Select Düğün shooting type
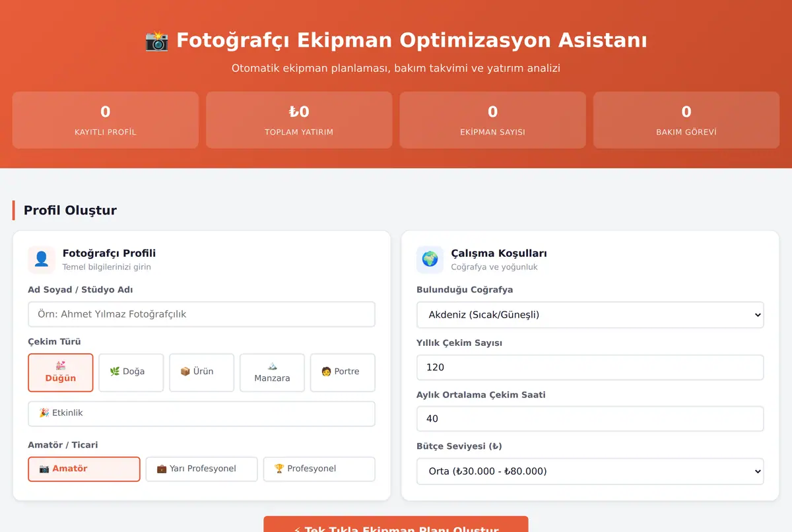This screenshot has width=792, height=532. pyautogui.click(x=61, y=372)
